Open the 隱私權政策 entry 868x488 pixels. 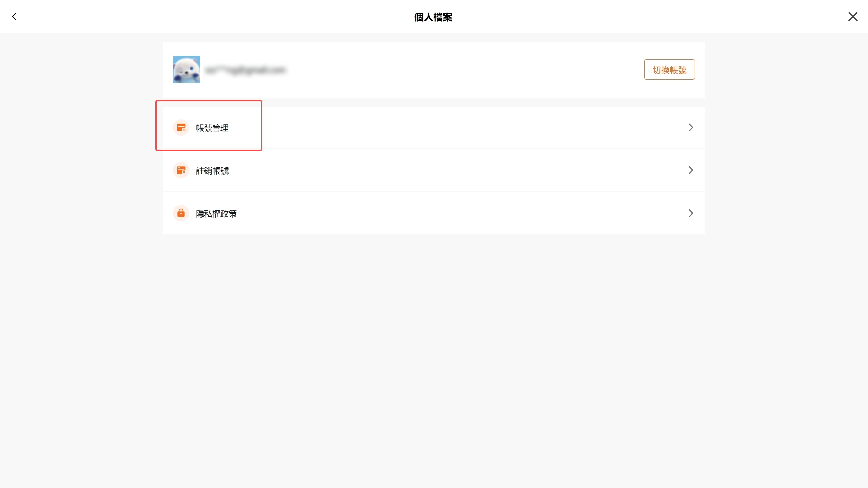(x=434, y=213)
